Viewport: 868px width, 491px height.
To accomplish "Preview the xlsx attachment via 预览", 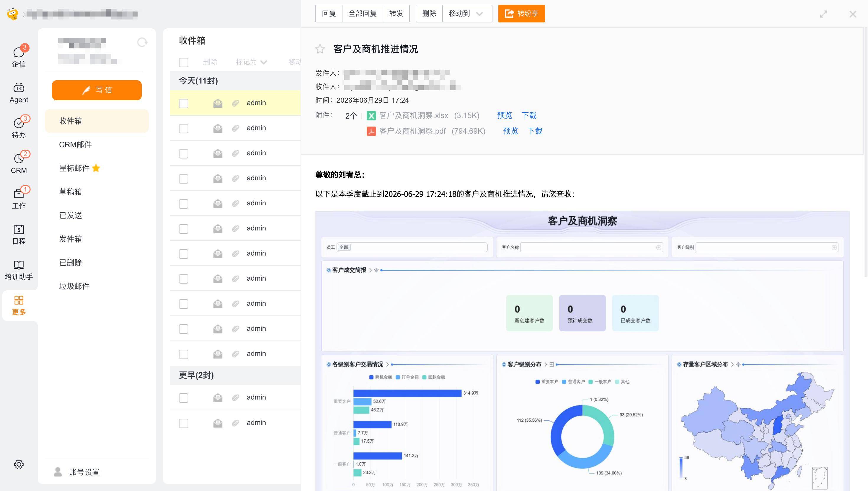I will [x=504, y=115].
